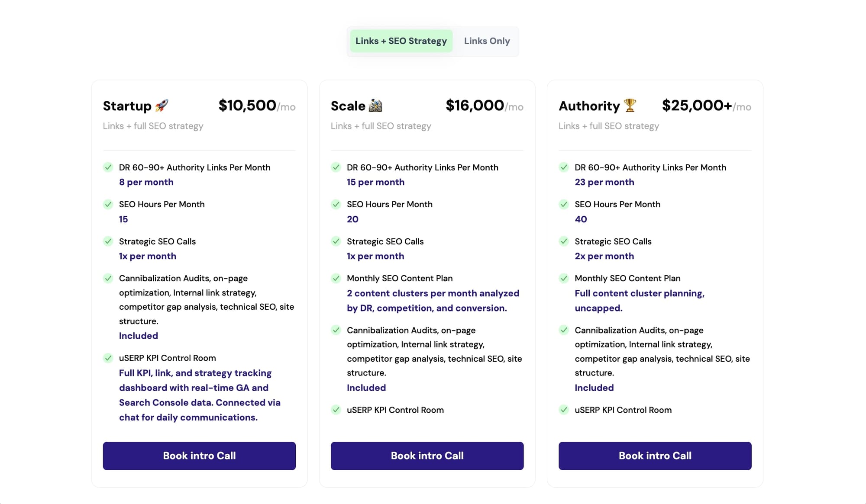
Task: Click checkmark beside Scale's Monthly SEO Content Plan
Action: pyautogui.click(x=336, y=278)
